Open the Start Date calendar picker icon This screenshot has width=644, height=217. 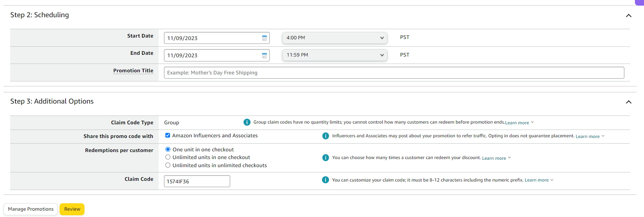tap(265, 38)
